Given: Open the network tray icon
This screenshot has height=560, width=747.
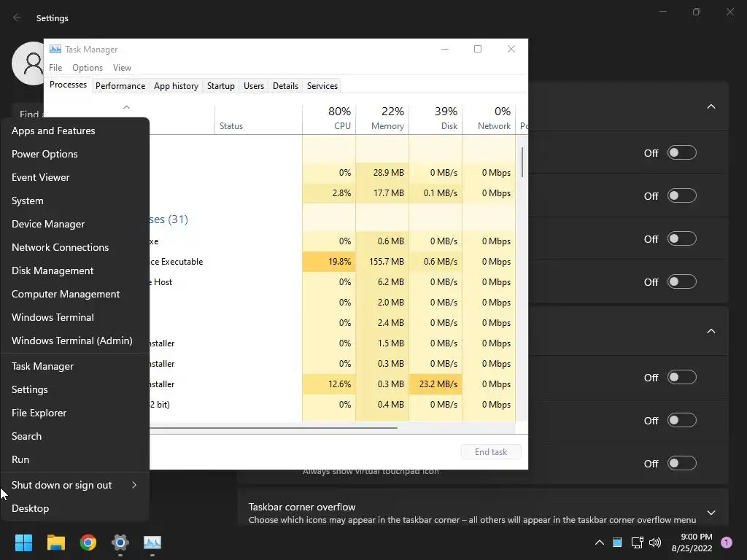Looking at the screenshot, I should click(637, 542).
